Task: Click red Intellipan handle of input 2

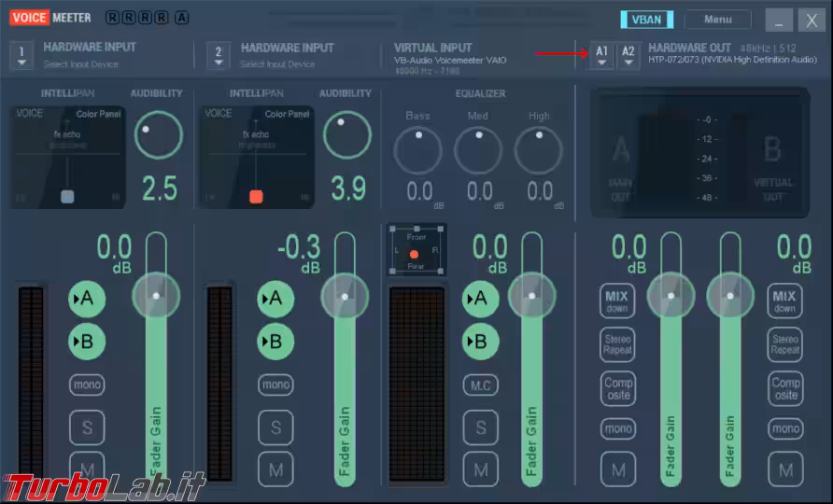Action: click(x=256, y=197)
